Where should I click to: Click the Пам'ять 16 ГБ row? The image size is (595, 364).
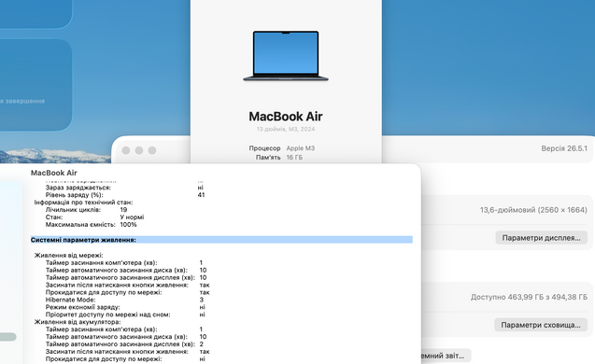[x=279, y=158]
